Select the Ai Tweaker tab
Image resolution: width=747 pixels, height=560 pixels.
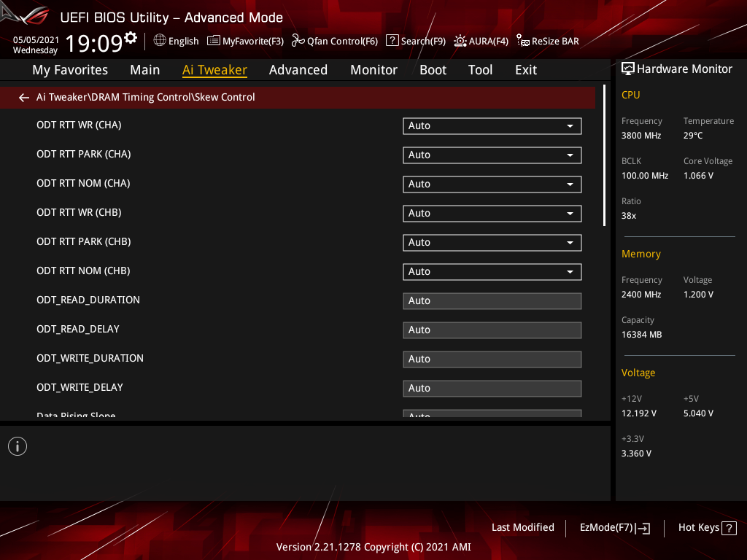tap(214, 70)
